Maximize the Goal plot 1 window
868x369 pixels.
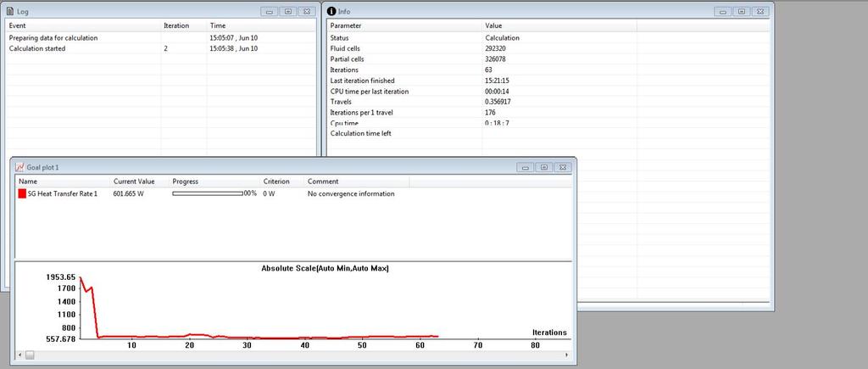(543, 167)
